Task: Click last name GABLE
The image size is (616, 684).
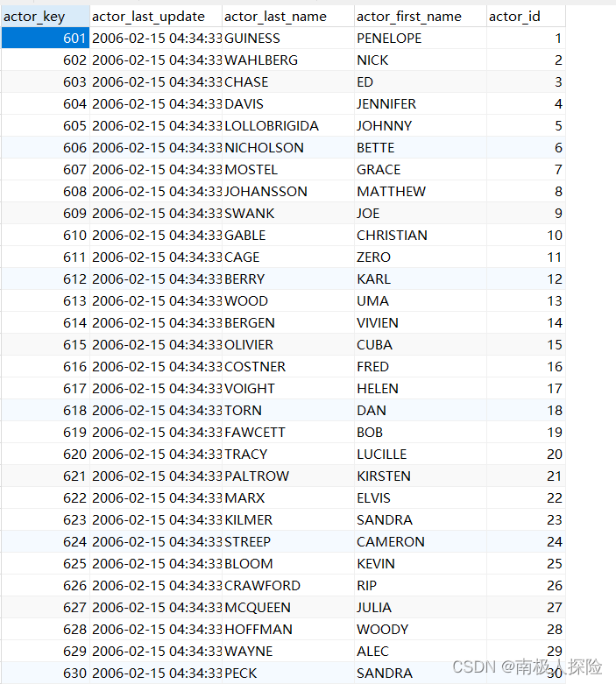Action: pos(245,235)
